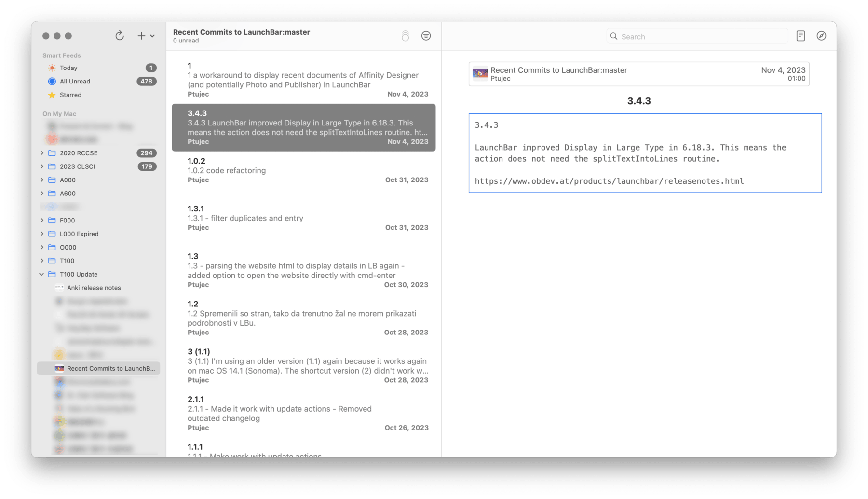The image size is (868, 499).
Task: Click the On My Mac section header
Action: pyautogui.click(x=59, y=114)
